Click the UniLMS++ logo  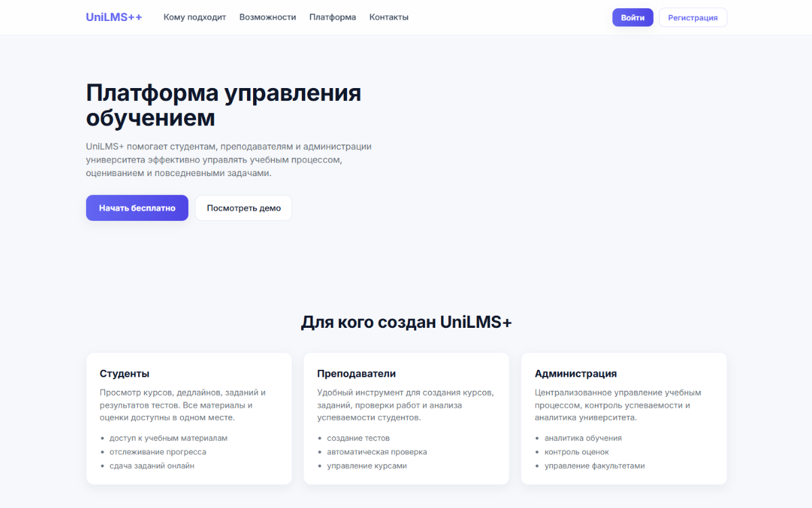[114, 17]
